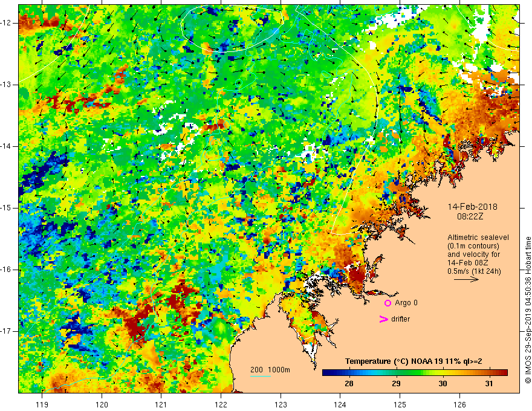The image size is (532, 411).
Task: Click latitude axis label -16
Action: pyautogui.click(x=6, y=270)
